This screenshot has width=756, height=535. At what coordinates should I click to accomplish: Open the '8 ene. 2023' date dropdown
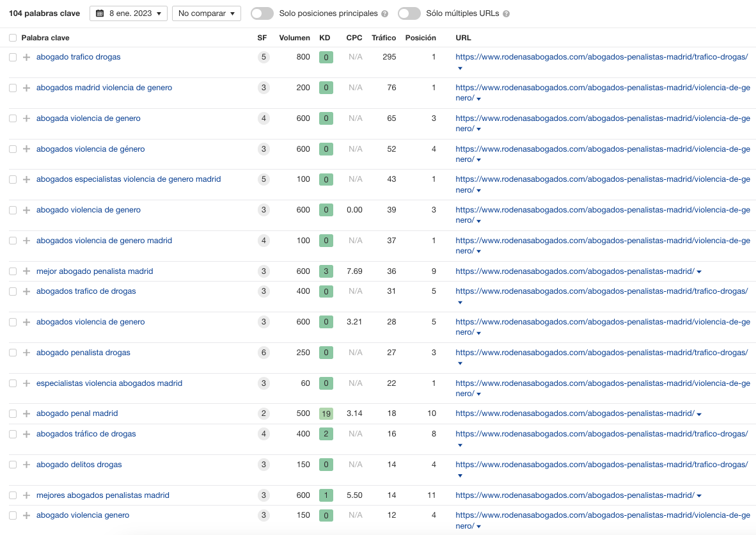coord(129,13)
